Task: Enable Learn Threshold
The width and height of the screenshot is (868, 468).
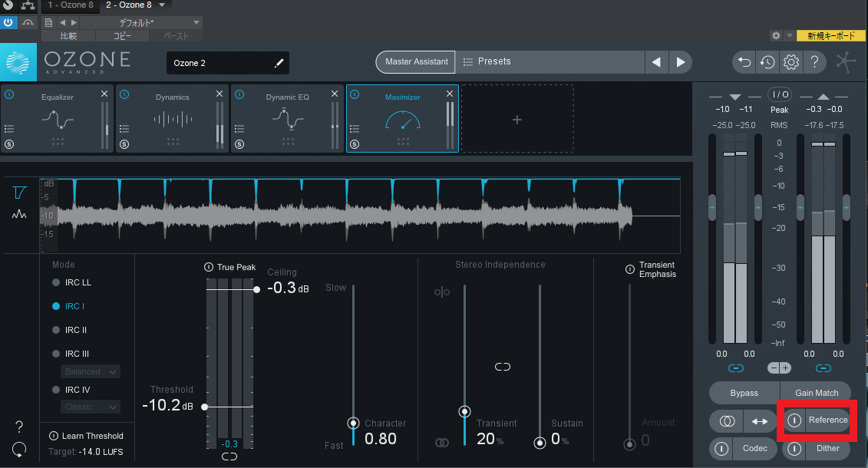Action: [54, 436]
